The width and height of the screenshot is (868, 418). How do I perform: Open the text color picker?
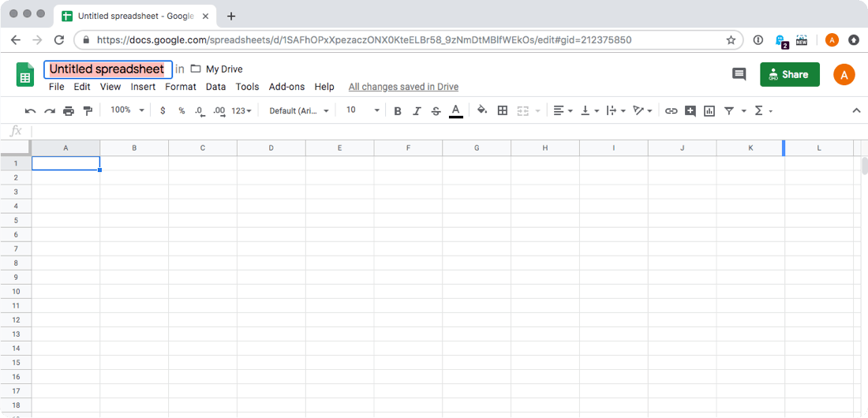455,110
